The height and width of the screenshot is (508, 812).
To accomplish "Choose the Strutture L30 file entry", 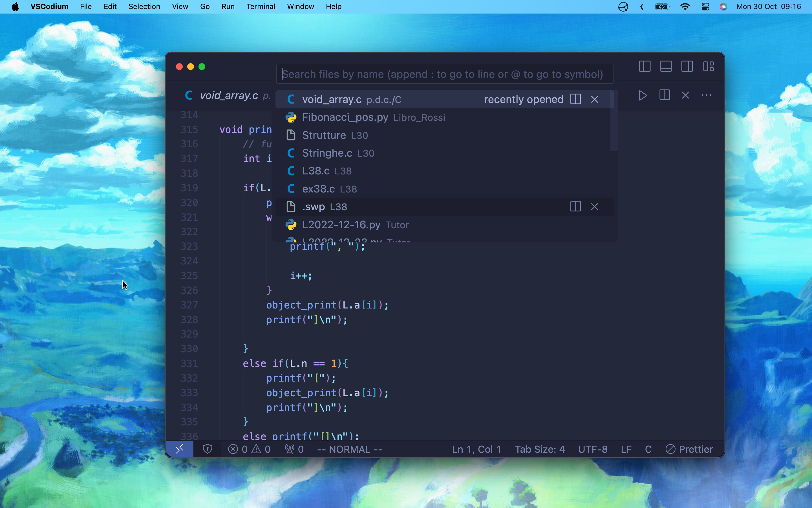I will (x=445, y=135).
